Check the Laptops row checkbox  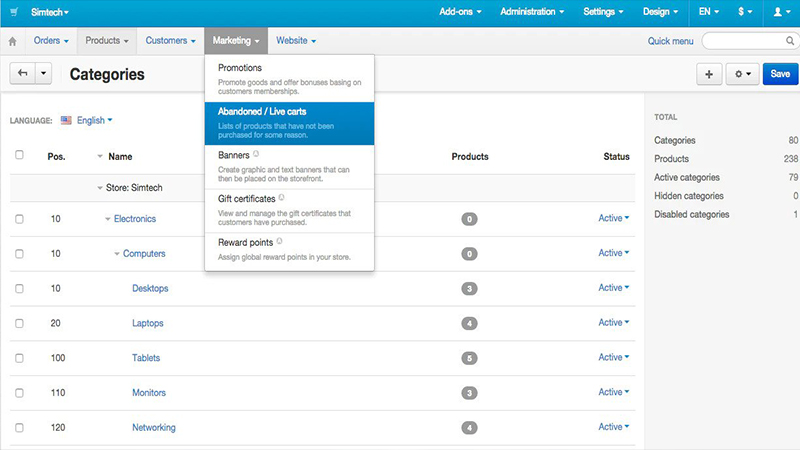[x=19, y=323]
